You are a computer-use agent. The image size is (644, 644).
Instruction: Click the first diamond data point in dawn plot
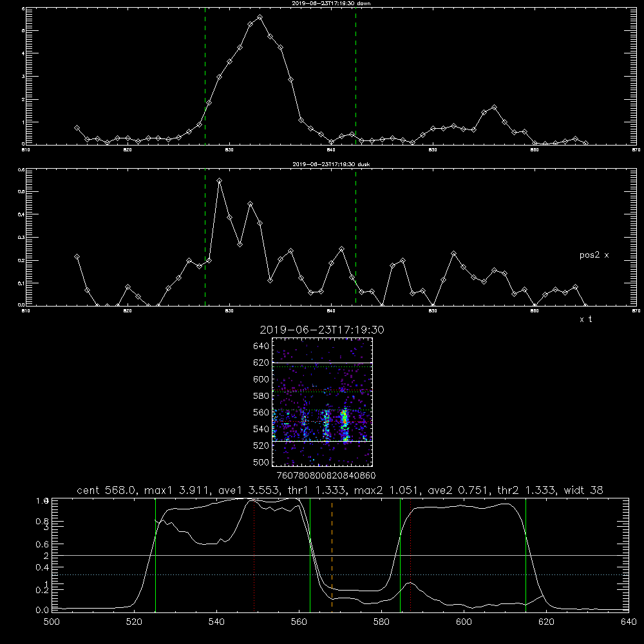[77, 128]
